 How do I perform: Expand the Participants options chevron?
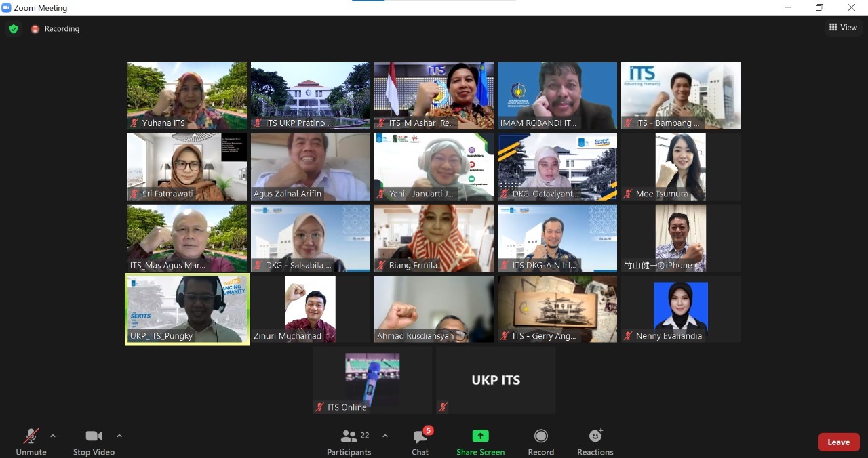click(385, 436)
